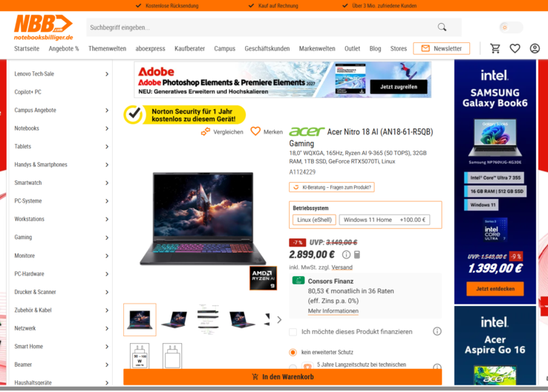Select fourth product thumbnail
548x392 pixels.
coord(241,320)
